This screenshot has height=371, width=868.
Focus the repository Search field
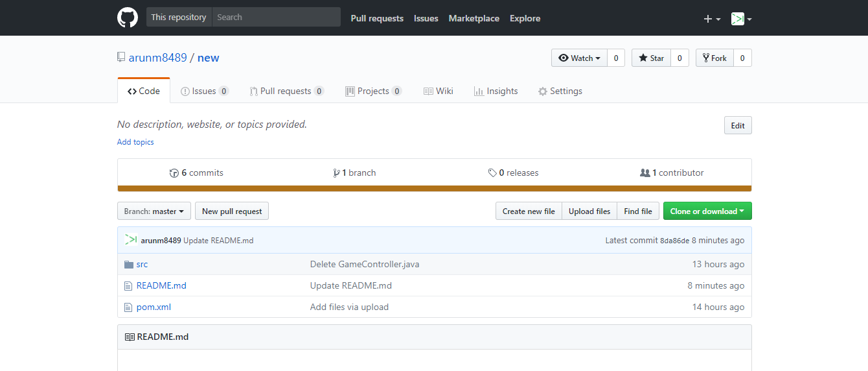[x=276, y=18]
